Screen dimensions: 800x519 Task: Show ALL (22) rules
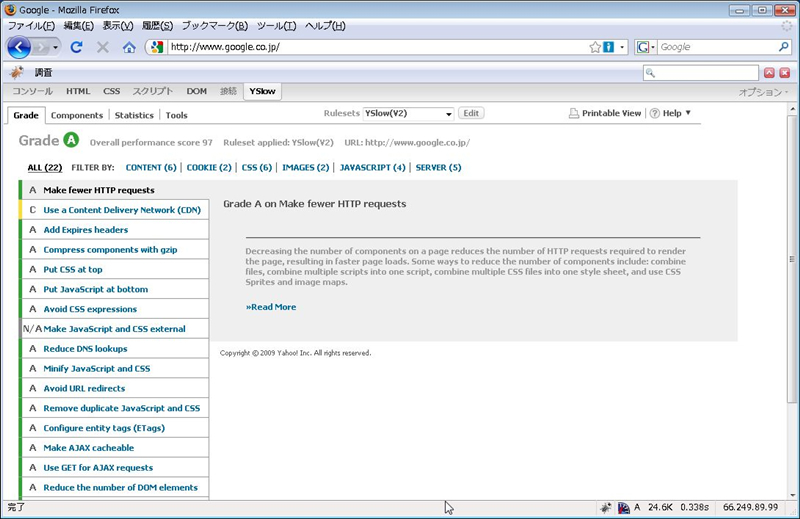pos(45,167)
